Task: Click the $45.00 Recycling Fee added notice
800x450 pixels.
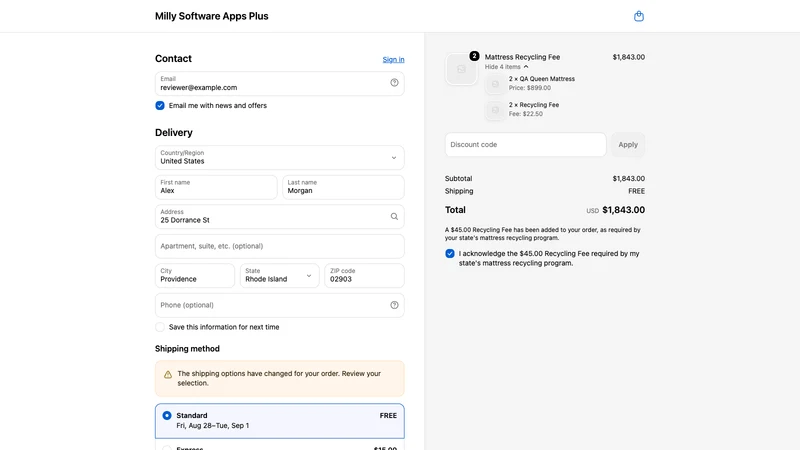Action: [x=542, y=234]
